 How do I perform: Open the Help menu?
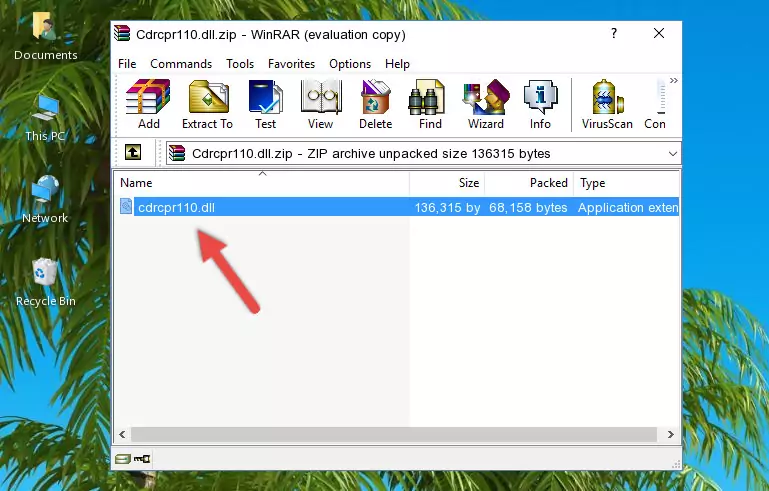[x=397, y=64]
